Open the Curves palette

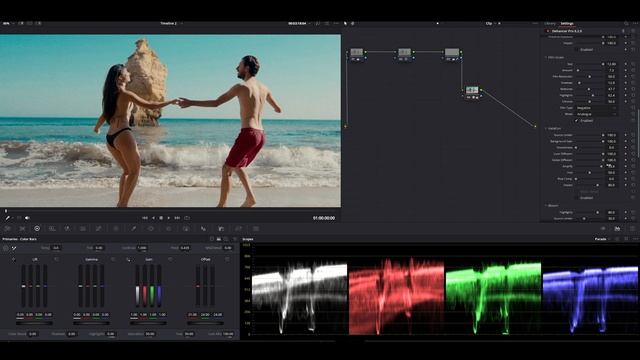pyautogui.click(x=98, y=229)
